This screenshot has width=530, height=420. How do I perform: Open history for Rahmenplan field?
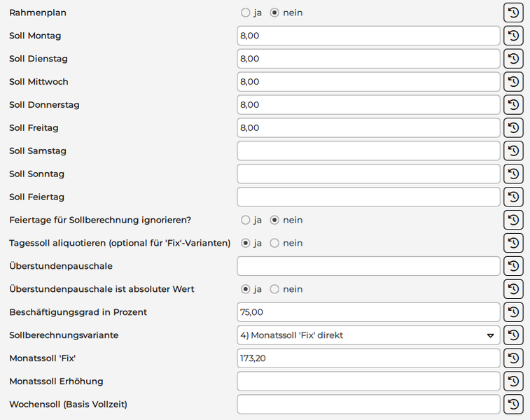[x=513, y=13]
